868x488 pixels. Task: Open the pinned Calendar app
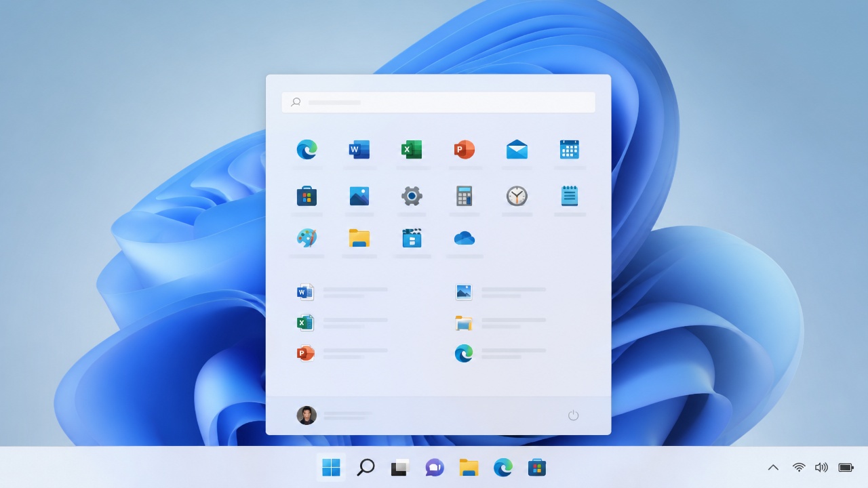coord(570,149)
